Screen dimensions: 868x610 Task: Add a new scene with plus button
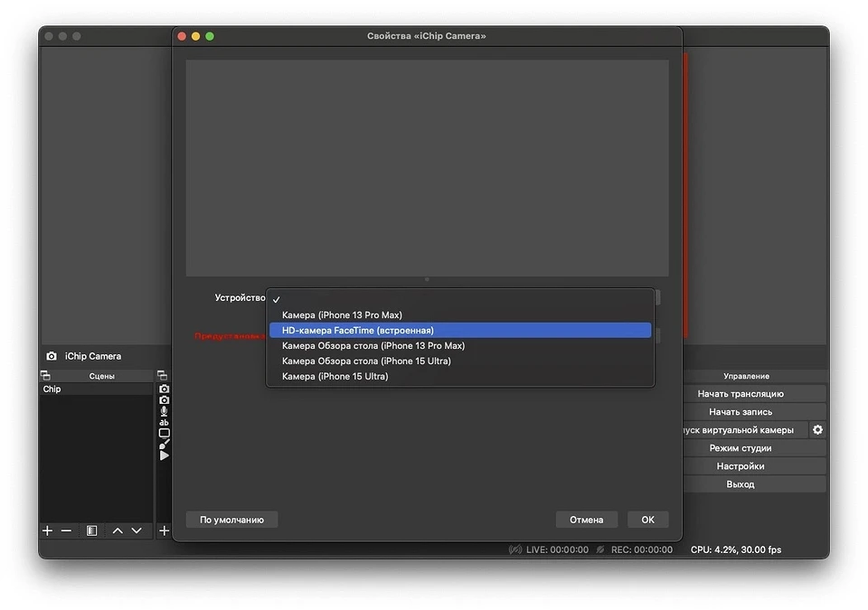[x=48, y=530]
